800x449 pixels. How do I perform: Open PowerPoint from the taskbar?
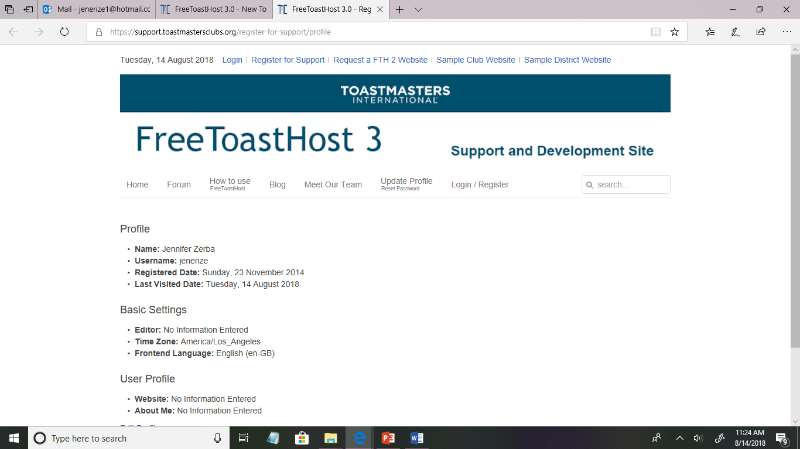(x=389, y=438)
